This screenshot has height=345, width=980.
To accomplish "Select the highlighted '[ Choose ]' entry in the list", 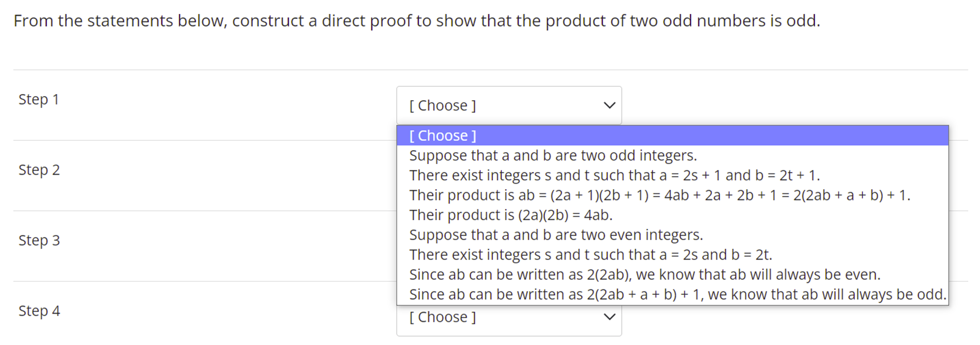I will click(442, 135).
